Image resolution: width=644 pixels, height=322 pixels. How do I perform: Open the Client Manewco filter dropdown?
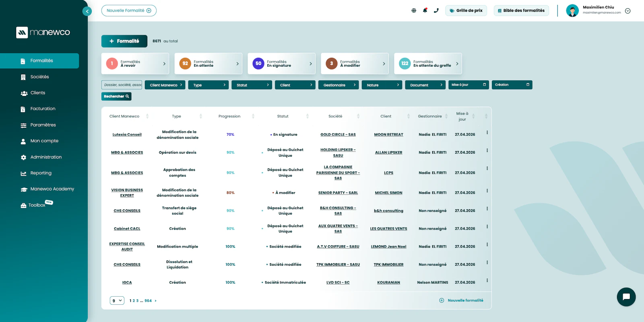165,85
